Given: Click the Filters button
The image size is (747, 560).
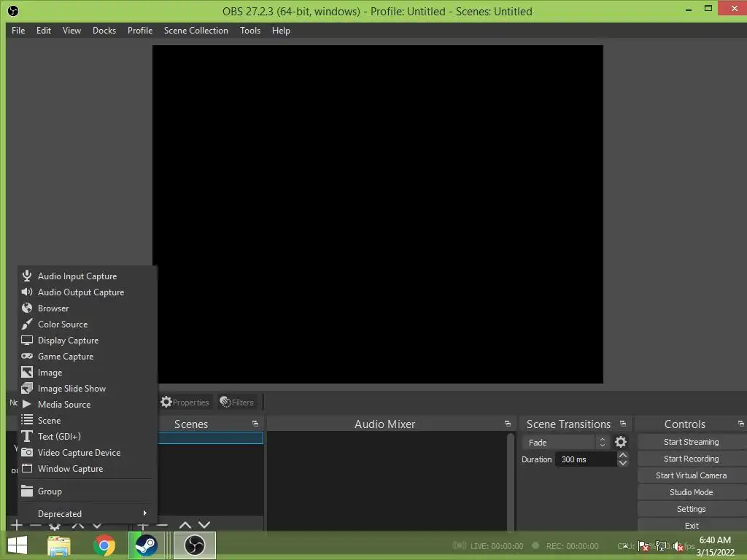Looking at the screenshot, I should point(237,402).
